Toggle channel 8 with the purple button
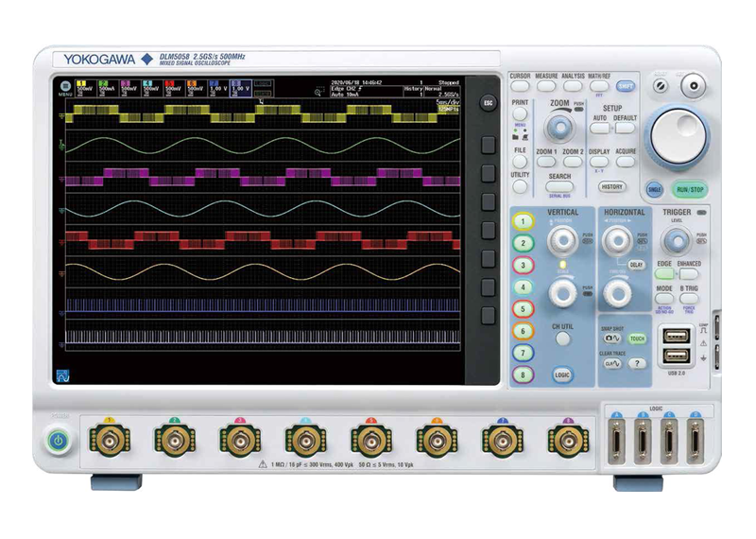The image size is (756, 539). coord(524,374)
